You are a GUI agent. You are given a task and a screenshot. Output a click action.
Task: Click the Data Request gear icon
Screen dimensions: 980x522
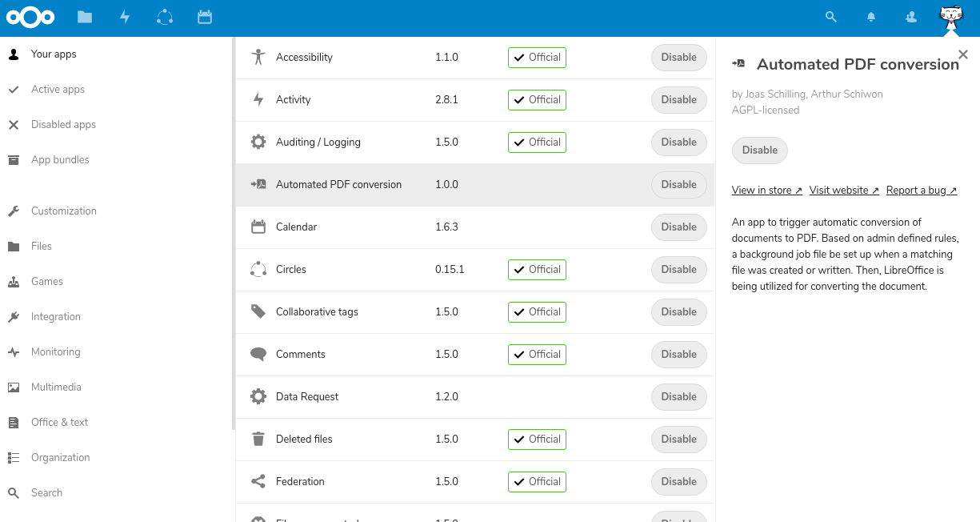(x=258, y=396)
